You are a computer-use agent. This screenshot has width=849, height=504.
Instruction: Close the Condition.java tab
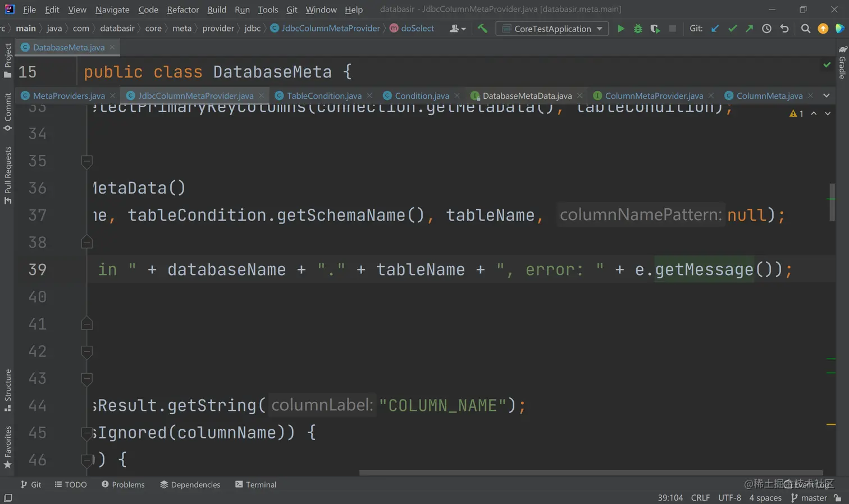pos(457,96)
